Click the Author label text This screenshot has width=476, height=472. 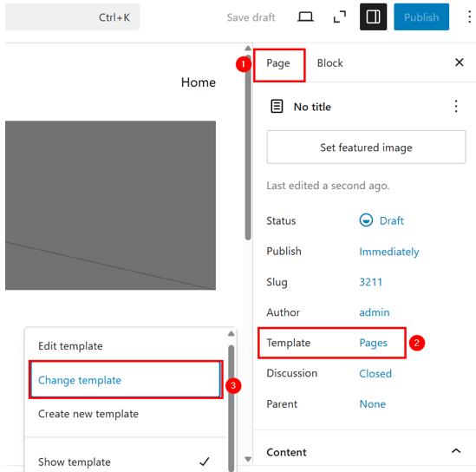(x=283, y=312)
